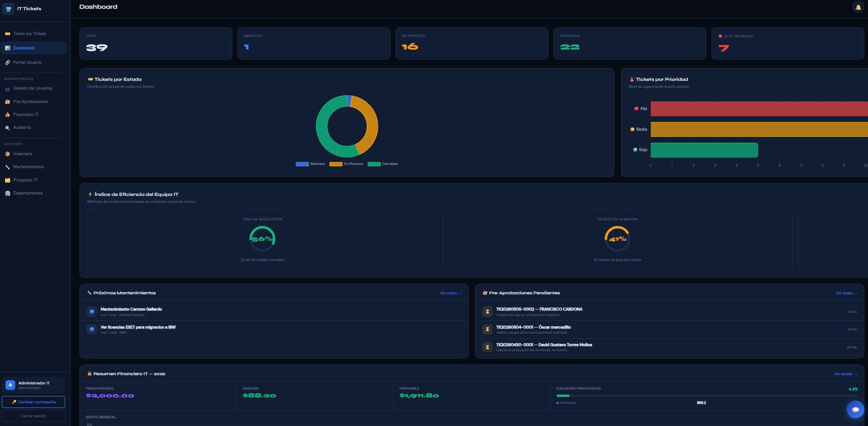Open TK20260505-0002 FRANCISCO CARDONA request
This screenshot has height=426, width=868.
pos(669,312)
